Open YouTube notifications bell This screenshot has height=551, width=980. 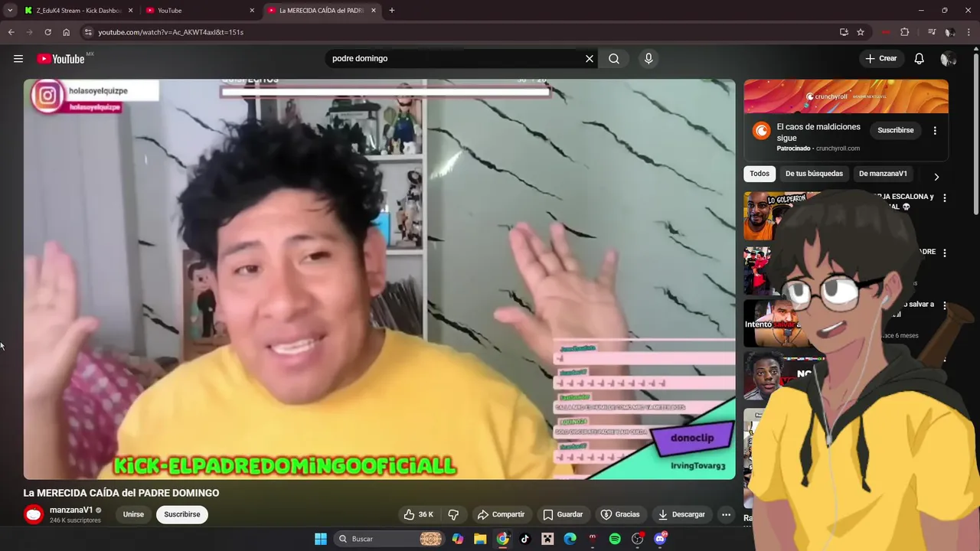919,58
